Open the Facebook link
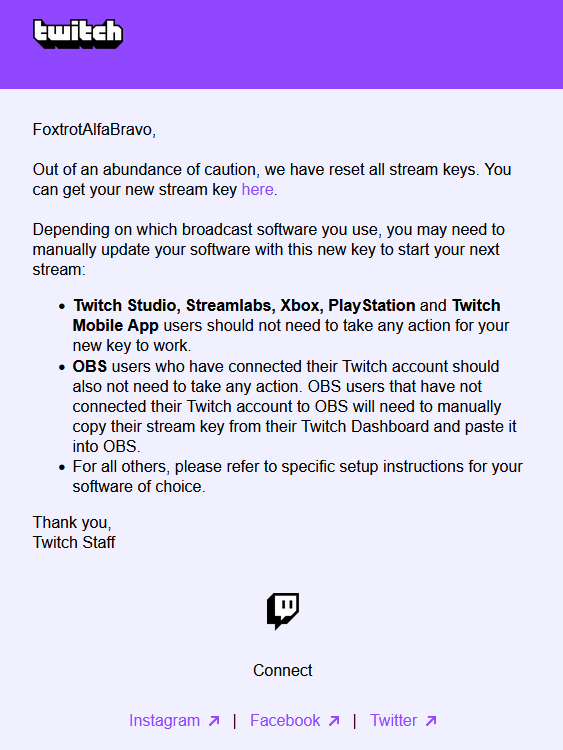The width and height of the screenshot is (563, 750). 285,720
